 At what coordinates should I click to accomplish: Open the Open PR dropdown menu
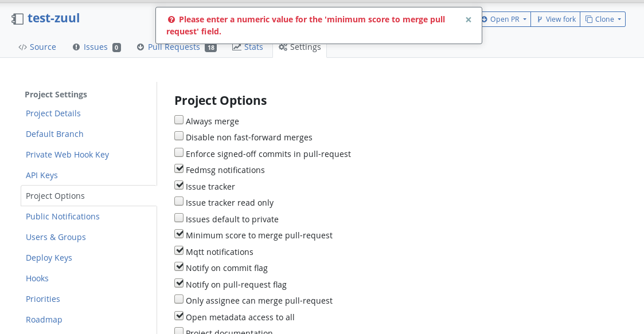(505, 19)
